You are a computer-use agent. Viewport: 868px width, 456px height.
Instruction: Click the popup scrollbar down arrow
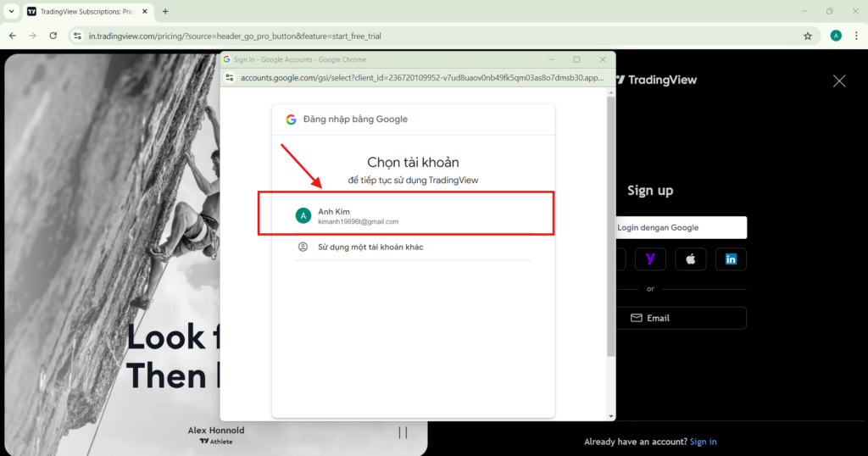pyautogui.click(x=611, y=416)
